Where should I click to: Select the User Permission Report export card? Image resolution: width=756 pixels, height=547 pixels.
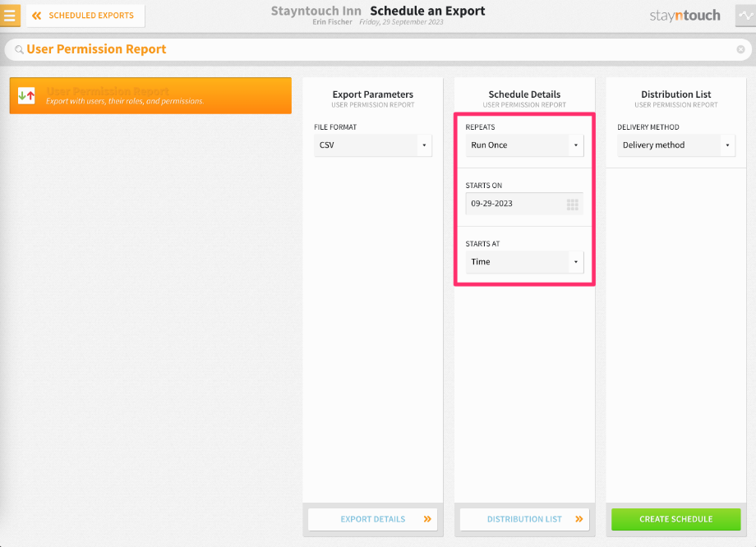150,95
